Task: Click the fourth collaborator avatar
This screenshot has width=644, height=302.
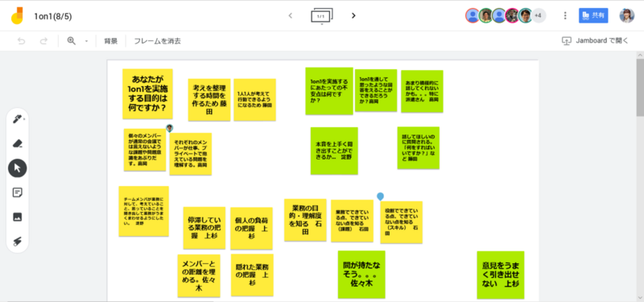Action: pos(512,15)
